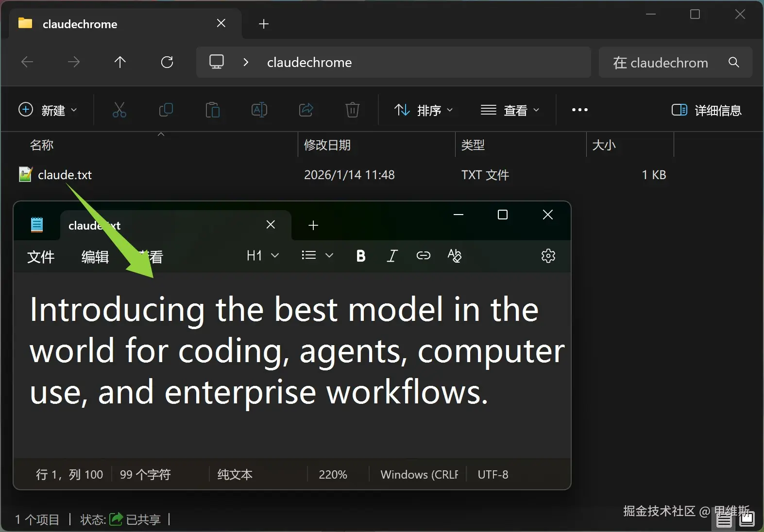The height and width of the screenshot is (532, 764).
Task: Clear formatting in Notepad toolbar
Action: pos(455,256)
